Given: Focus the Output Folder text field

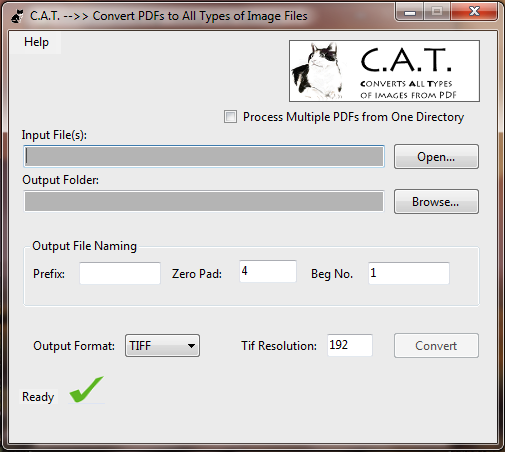Looking at the screenshot, I should [204, 201].
